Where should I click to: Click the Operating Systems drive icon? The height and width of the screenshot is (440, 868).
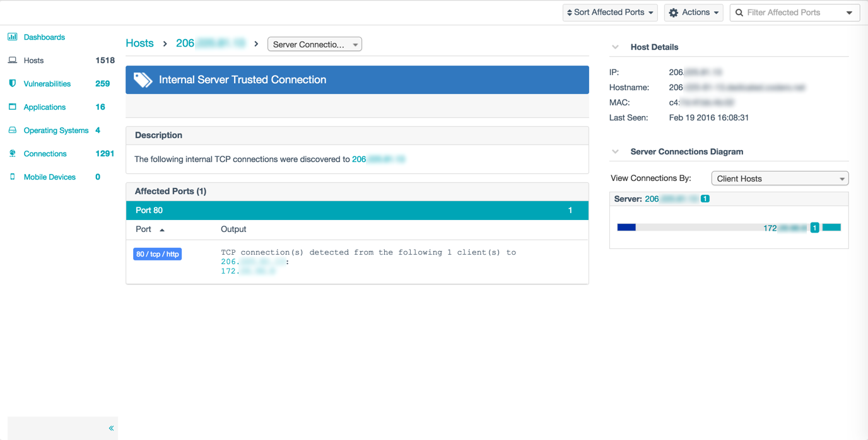[x=13, y=130]
